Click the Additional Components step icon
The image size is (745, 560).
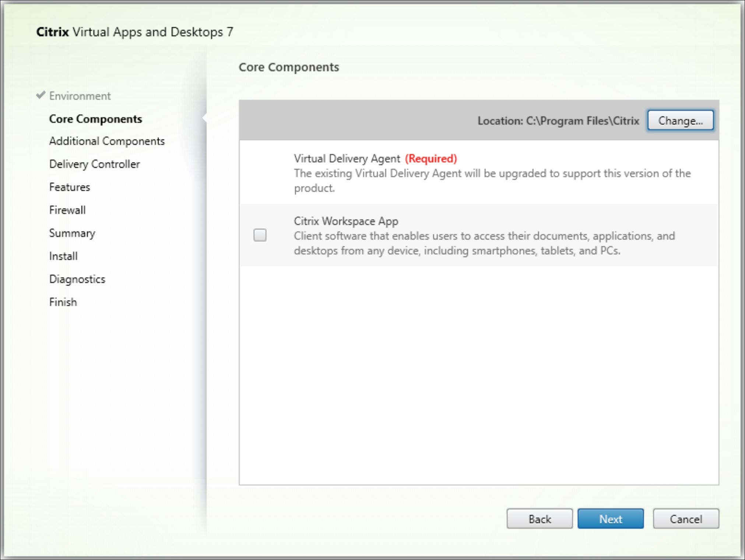click(x=106, y=141)
